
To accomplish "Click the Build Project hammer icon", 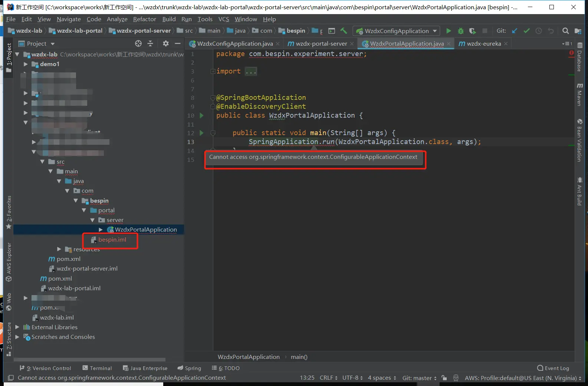I will 344,31.
